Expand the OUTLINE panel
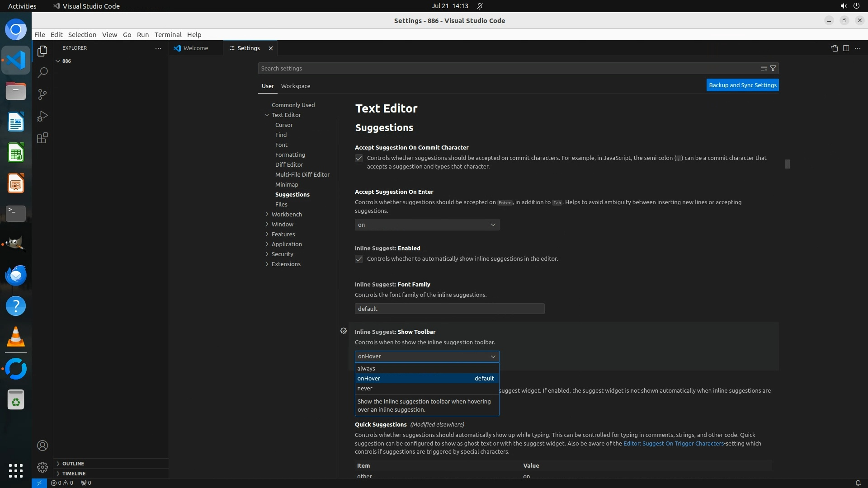This screenshot has height=488, width=868. pyautogui.click(x=73, y=464)
